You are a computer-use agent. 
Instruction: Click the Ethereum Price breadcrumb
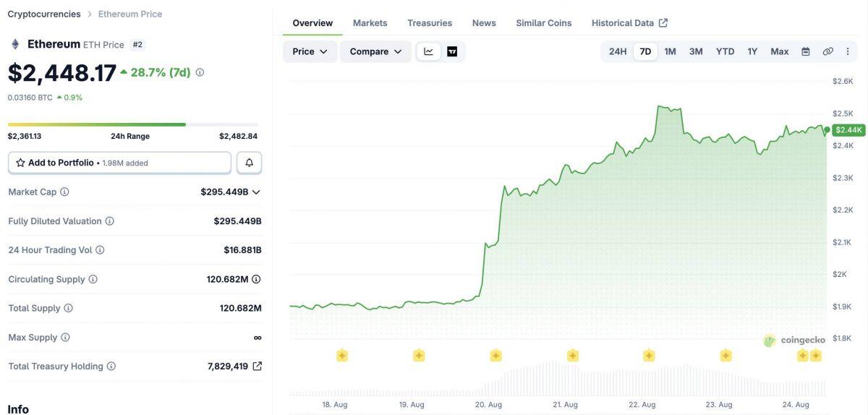pyautogui.click(x=130, y=14)
